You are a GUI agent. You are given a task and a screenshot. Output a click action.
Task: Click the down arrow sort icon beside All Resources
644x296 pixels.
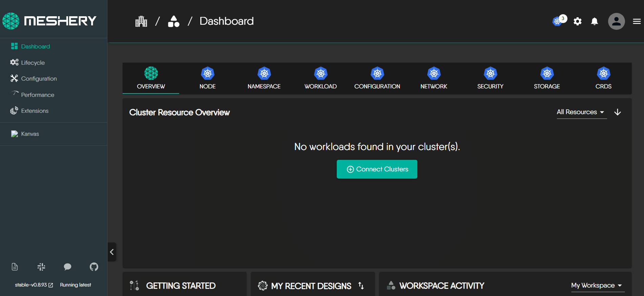click(618, 112)
